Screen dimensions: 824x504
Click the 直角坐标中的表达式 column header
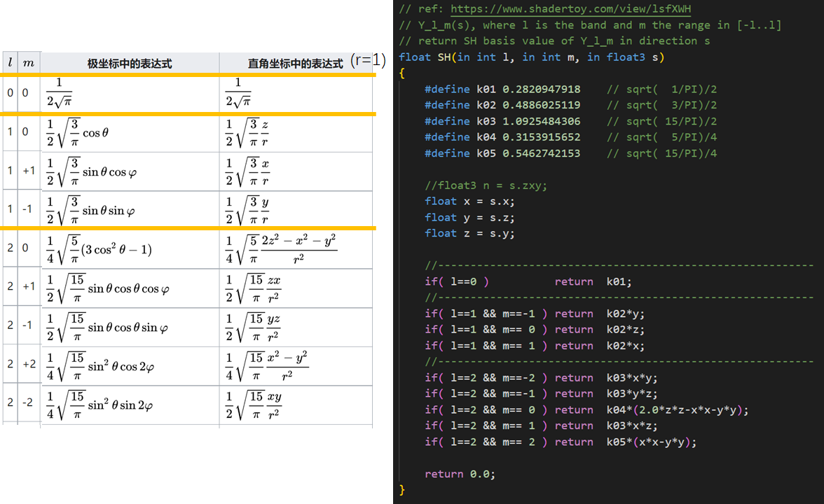[295, 64]
